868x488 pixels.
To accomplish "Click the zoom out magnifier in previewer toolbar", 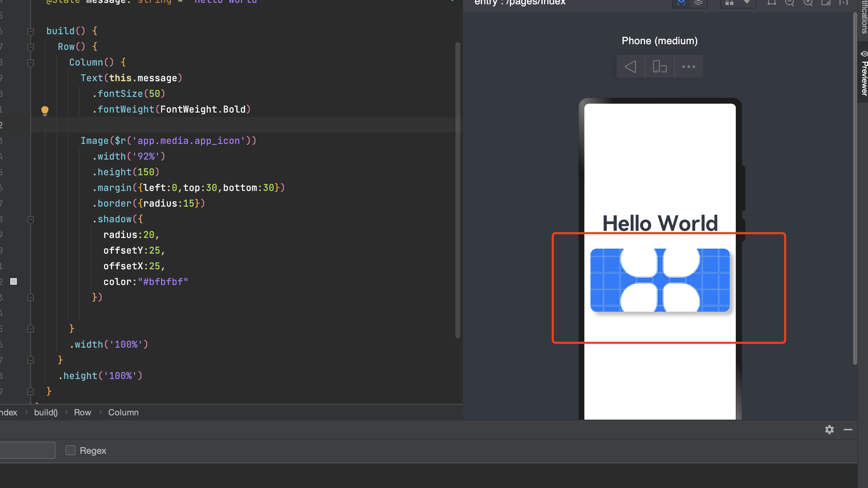I will (x=790, y=3).
